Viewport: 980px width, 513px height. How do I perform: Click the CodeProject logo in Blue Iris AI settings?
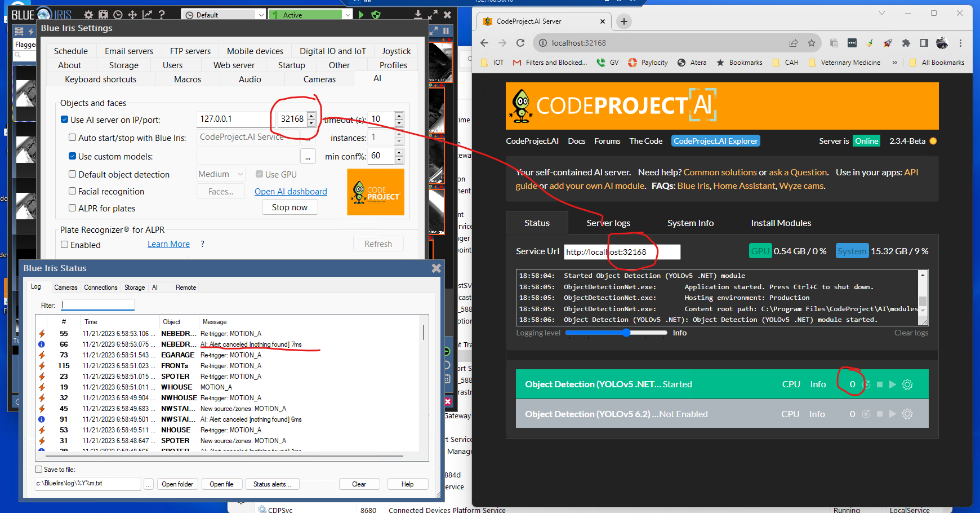point(376,192)
